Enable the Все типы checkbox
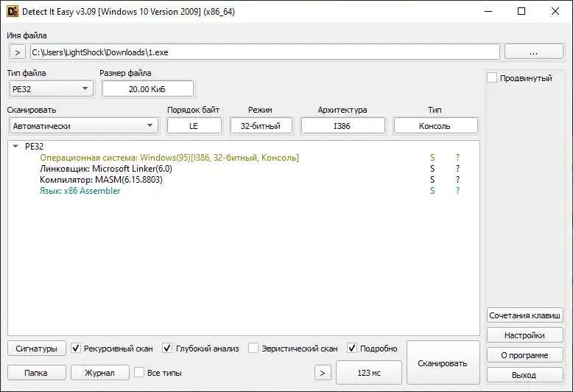 pyautogui.click(x=139, y=373)
